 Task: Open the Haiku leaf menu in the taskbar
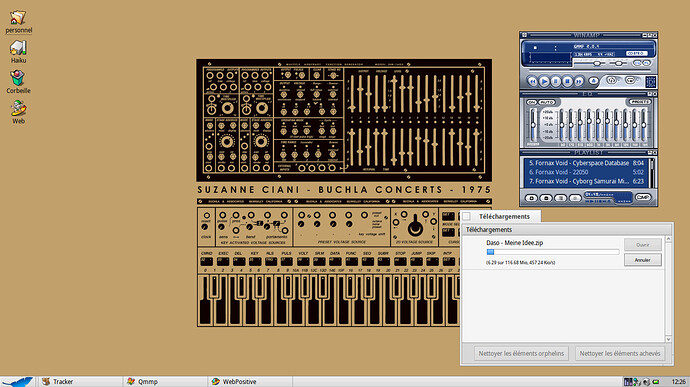click(18, 381)
